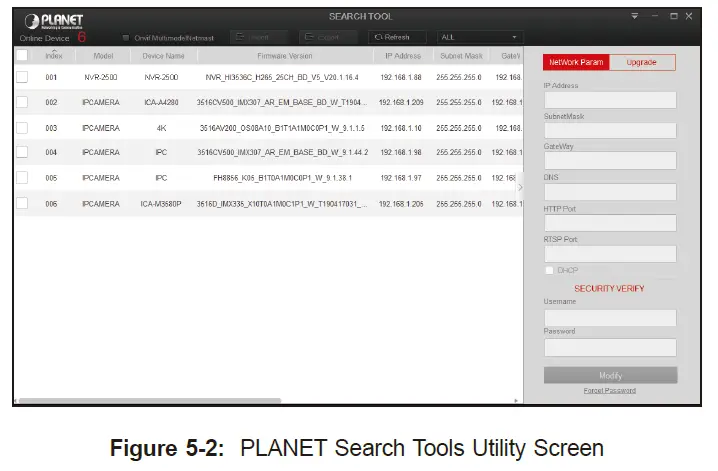718x471 pixels.
Task: Click the Device Name column header
Action: [163, 55]
